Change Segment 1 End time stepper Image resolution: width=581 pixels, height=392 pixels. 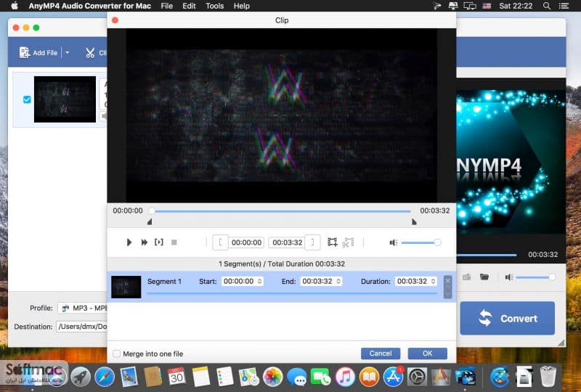pyautogui.click(x=338, y=281)
